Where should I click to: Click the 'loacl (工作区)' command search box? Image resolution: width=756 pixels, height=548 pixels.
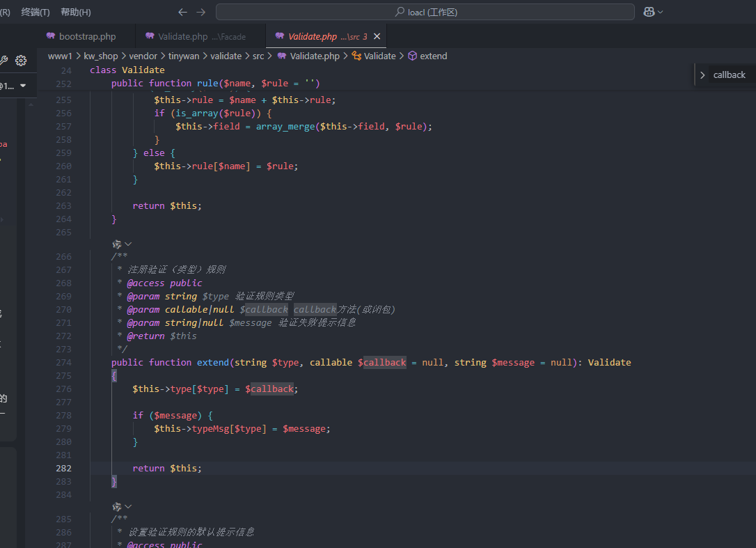click(425, 12)
